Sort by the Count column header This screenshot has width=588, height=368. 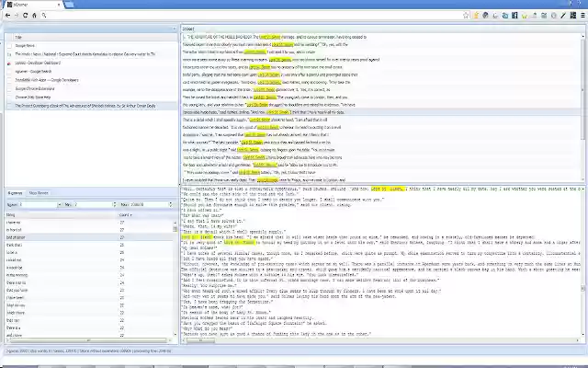click(146, 214)
